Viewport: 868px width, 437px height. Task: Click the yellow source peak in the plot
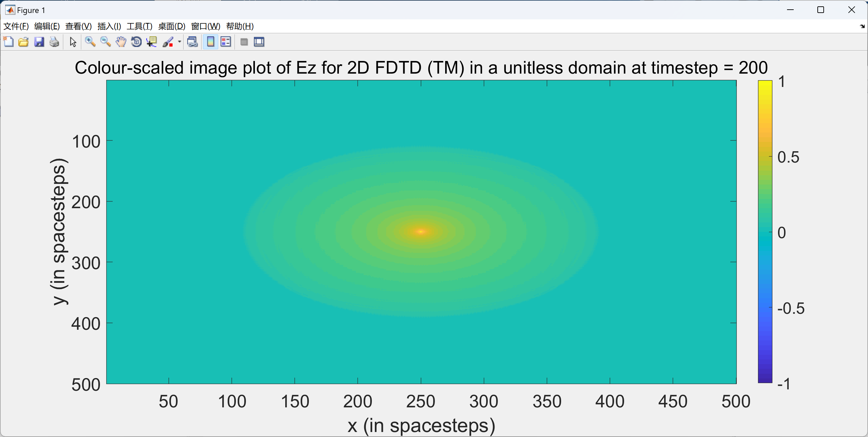(421, 231)
